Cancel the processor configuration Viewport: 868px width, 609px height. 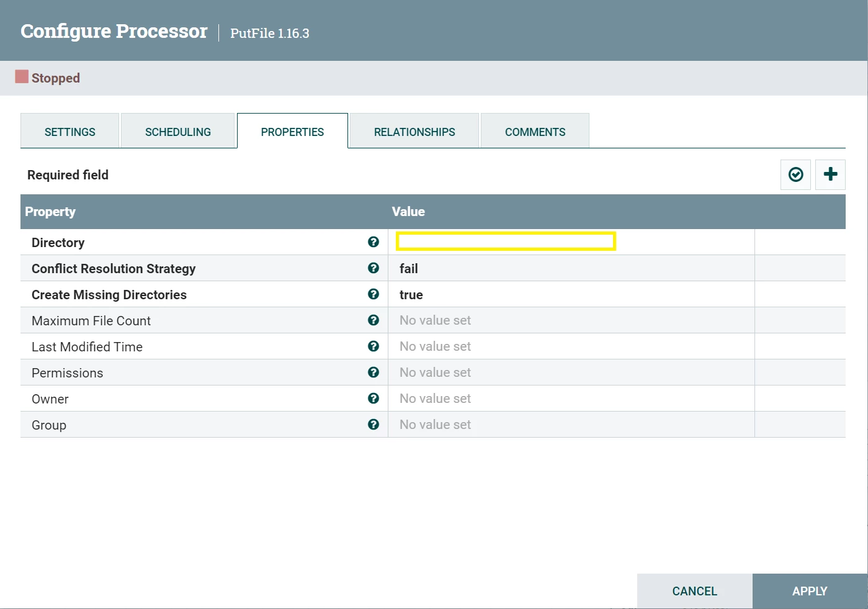695,591
